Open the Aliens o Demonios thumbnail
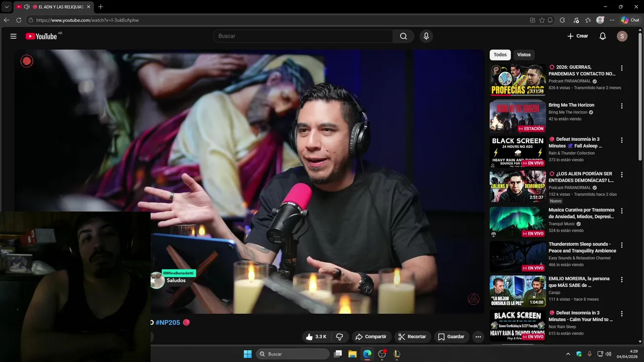This screenshot has width=644, height=362. coord(518,187)
